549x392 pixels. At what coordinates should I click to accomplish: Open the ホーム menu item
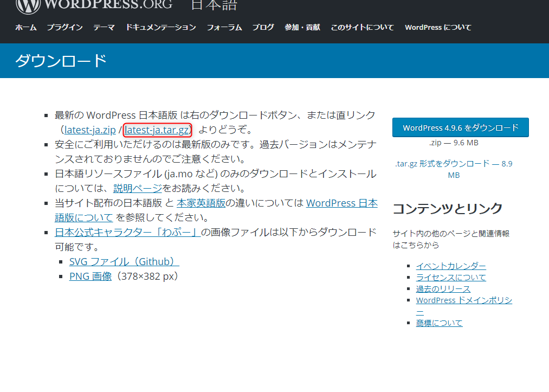pyautogui.click(x=25, y=27)
